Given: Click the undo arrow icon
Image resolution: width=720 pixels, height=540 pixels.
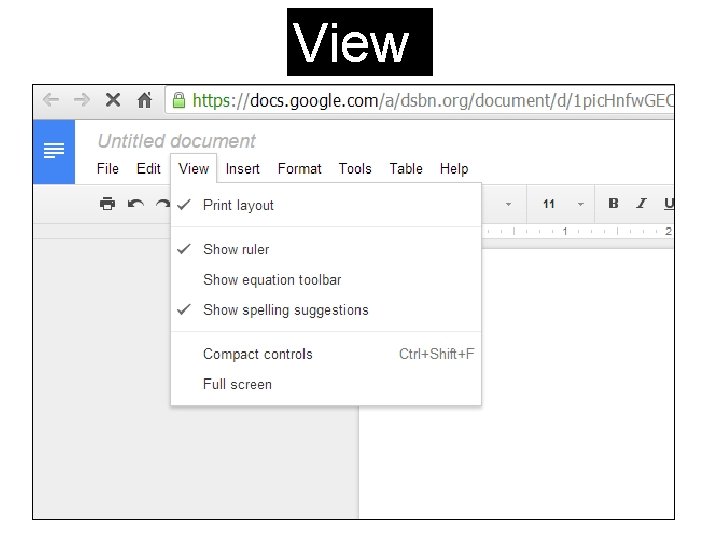Looking at the screenshot, I should pos(135,203).
